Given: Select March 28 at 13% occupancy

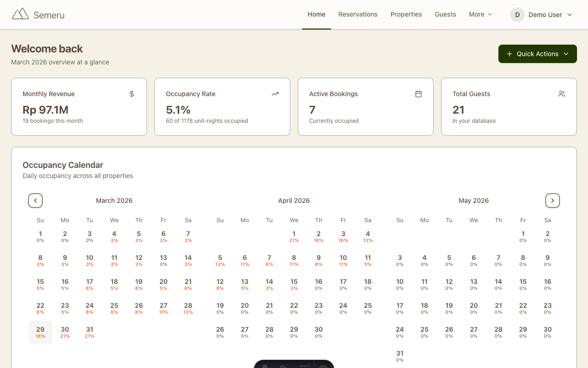Looking at the screenshot, I should 188,308.
